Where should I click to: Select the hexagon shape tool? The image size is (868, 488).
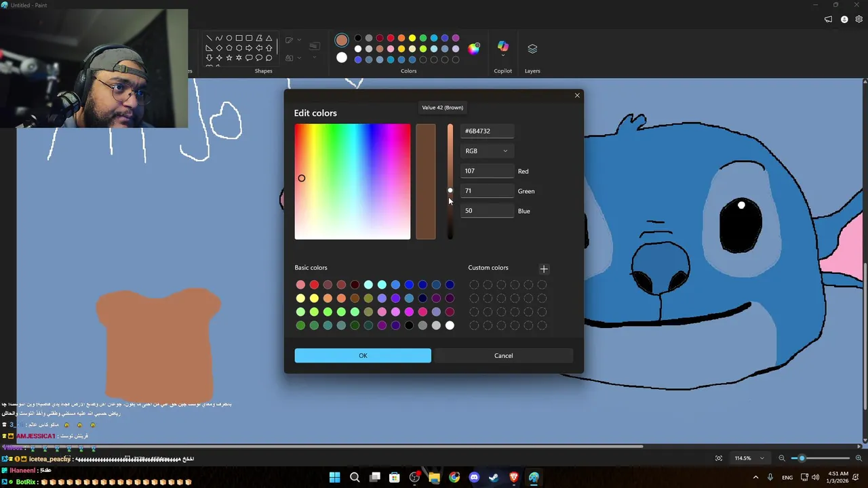[x=239, y=48]
